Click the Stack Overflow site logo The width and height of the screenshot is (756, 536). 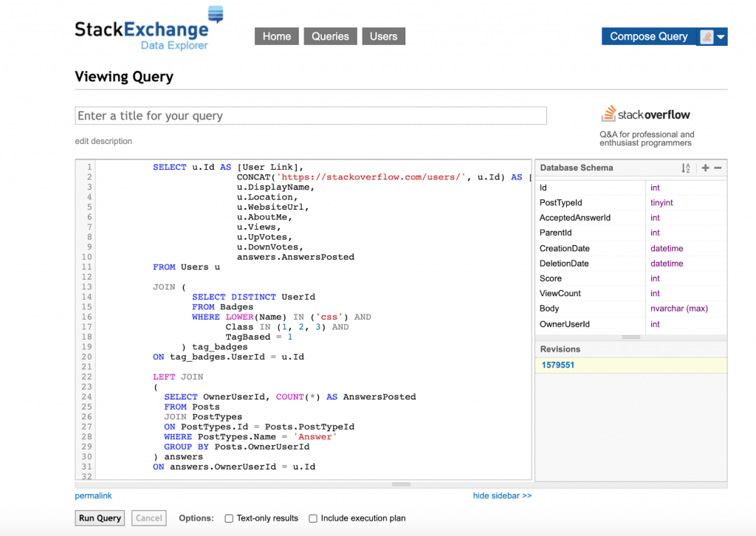[x=645, y=114]
